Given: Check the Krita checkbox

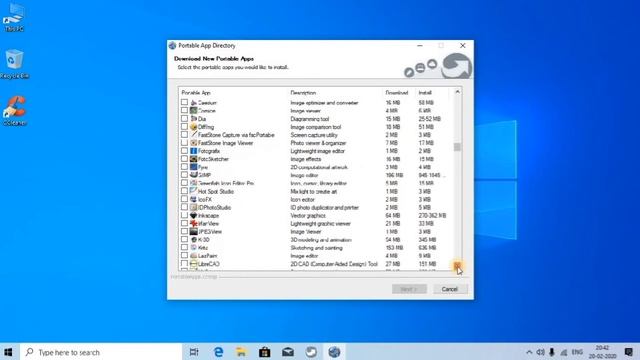Looking at the screenshot, I should (184, 248).
